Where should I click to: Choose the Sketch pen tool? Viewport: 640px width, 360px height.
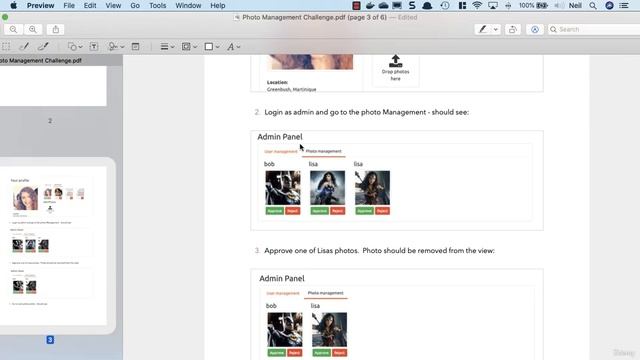tap(24, 47)
